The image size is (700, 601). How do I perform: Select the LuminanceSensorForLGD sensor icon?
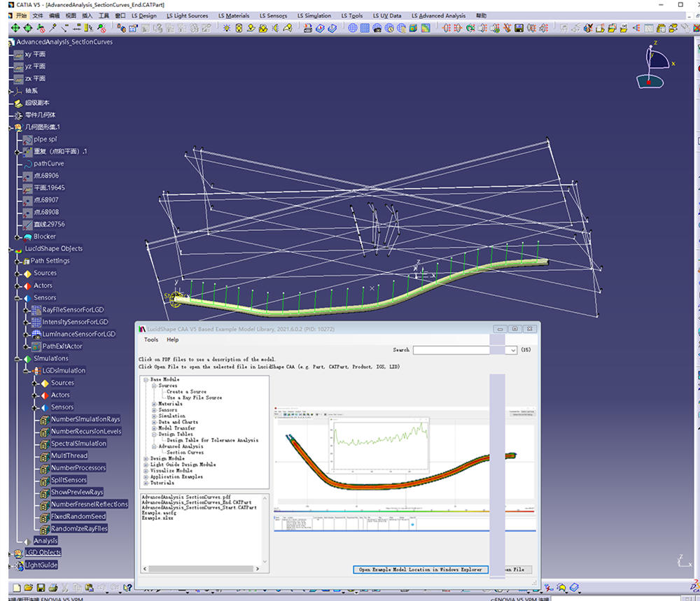(x=36, y=334)
